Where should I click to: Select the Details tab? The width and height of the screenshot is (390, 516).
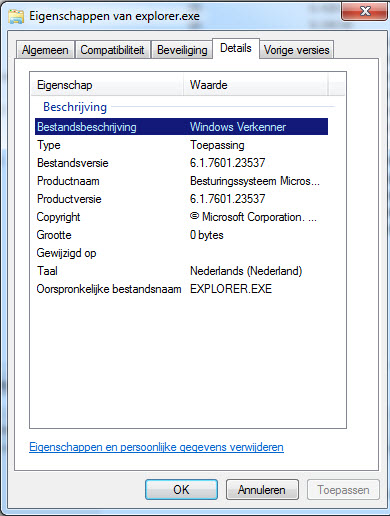point(236,48)
